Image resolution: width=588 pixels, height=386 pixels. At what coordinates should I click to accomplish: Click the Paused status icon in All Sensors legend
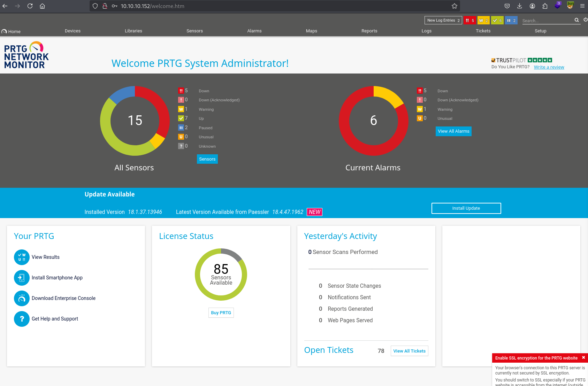tap(181, 128)
